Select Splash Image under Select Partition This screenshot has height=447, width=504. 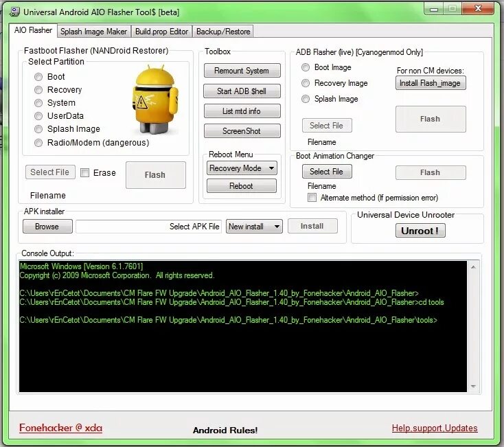(x=38, y=129)
